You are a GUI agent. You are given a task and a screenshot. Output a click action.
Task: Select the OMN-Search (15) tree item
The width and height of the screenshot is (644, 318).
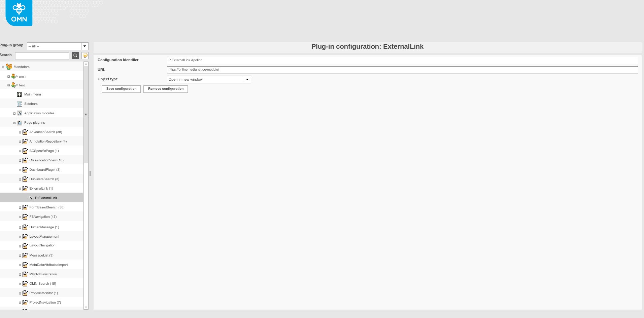[43, 284]
